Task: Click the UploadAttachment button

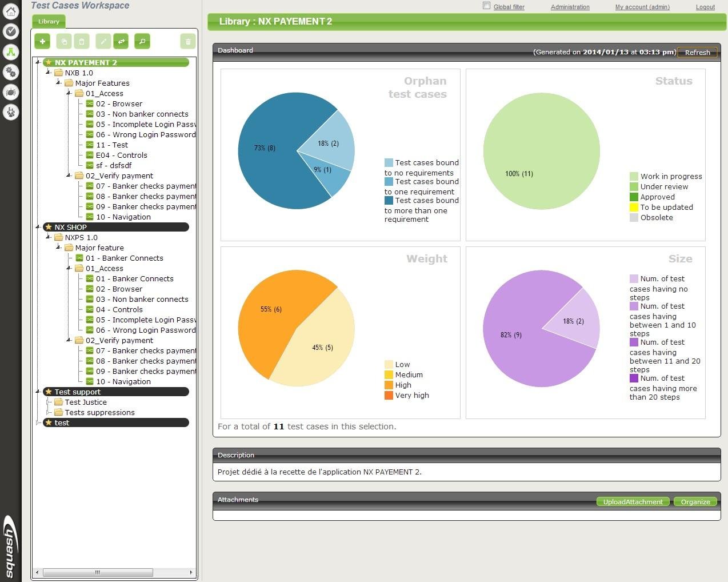Action: pos(633,501)
